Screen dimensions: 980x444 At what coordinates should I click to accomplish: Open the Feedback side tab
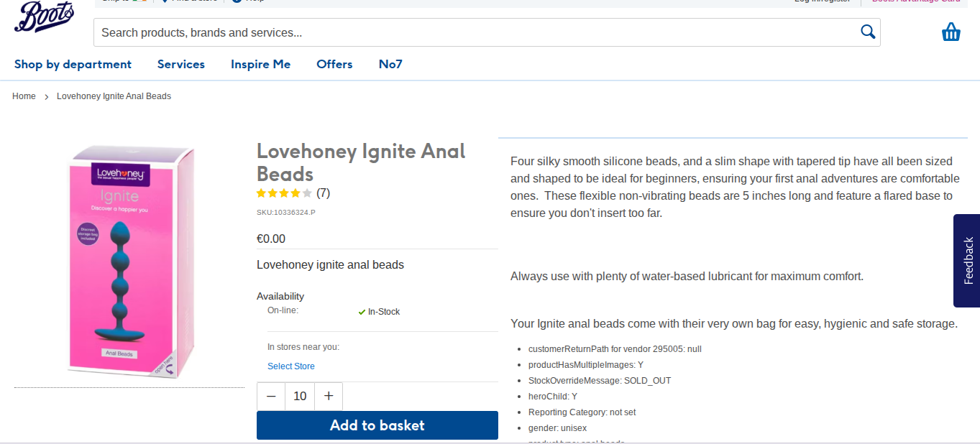tap(966, 261)
